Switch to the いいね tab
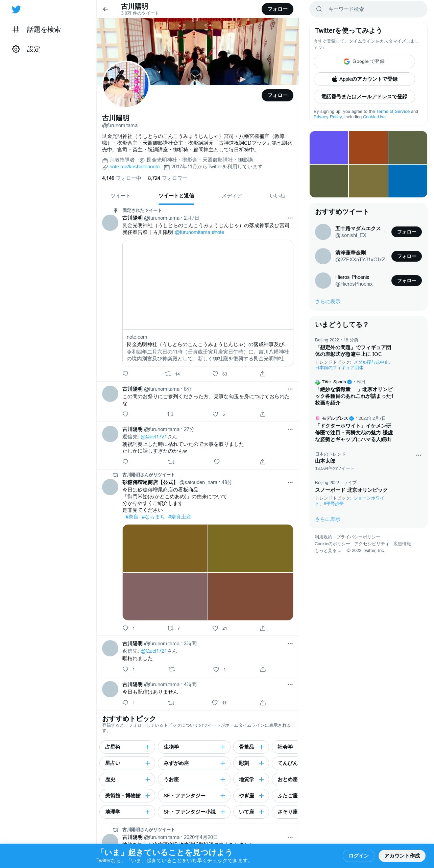Screen dimensions: 434x868 click(x=277, y=196)
